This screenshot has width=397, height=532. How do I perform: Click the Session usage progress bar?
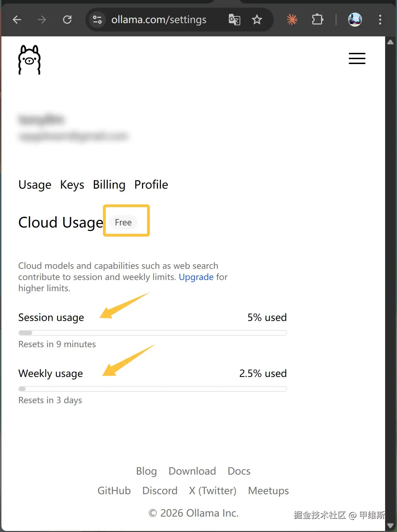click(153, 333)
